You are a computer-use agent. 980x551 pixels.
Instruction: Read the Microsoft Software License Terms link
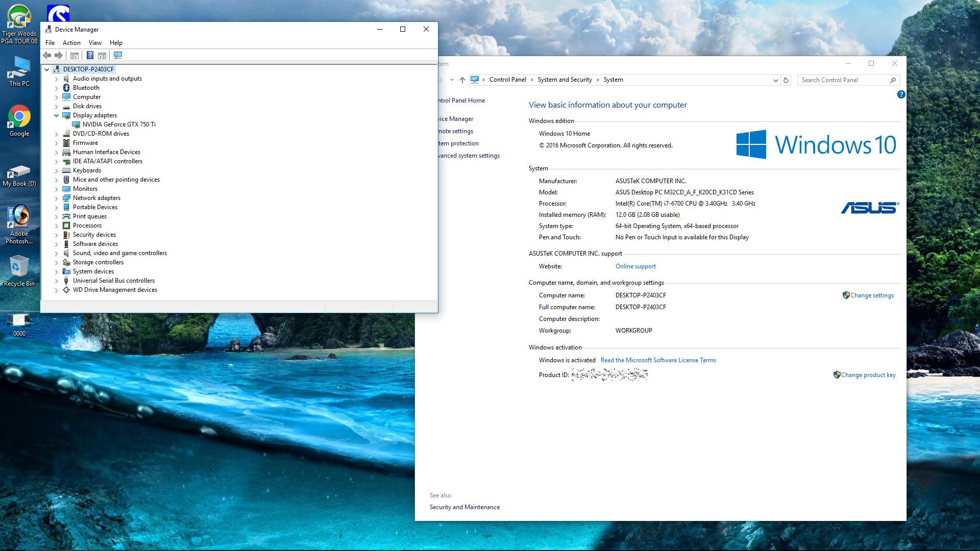(x=658, y=360)
